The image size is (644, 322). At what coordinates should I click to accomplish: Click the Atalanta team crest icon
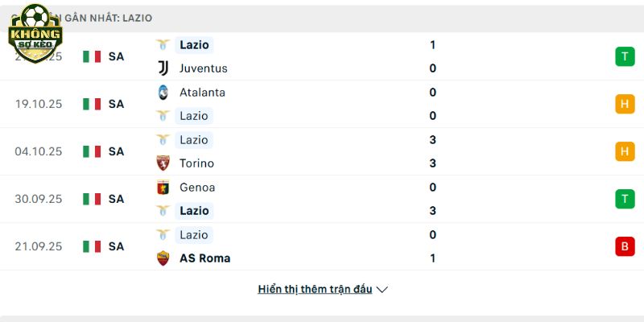163,92
